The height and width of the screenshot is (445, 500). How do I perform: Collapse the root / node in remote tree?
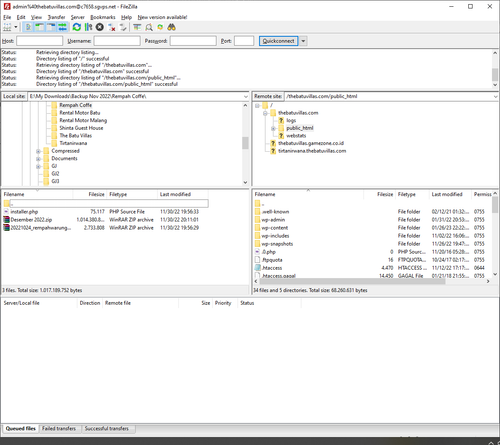257,106
